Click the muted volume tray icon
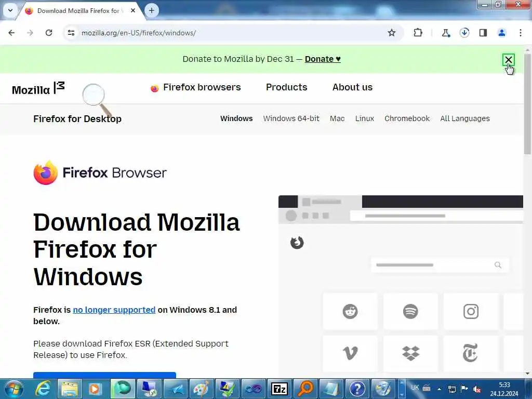 [x=477, y=389]
